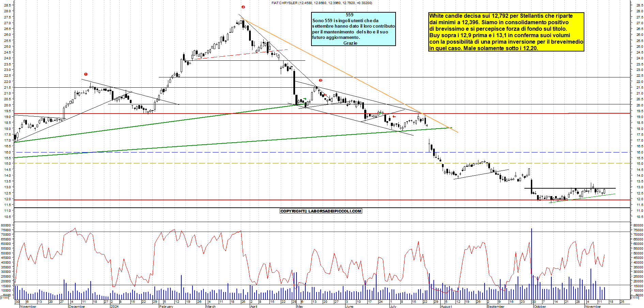This screenshot has width=644, height=308.
Task: Click the 'May' label on the time axis
Action: click(300, 306)
